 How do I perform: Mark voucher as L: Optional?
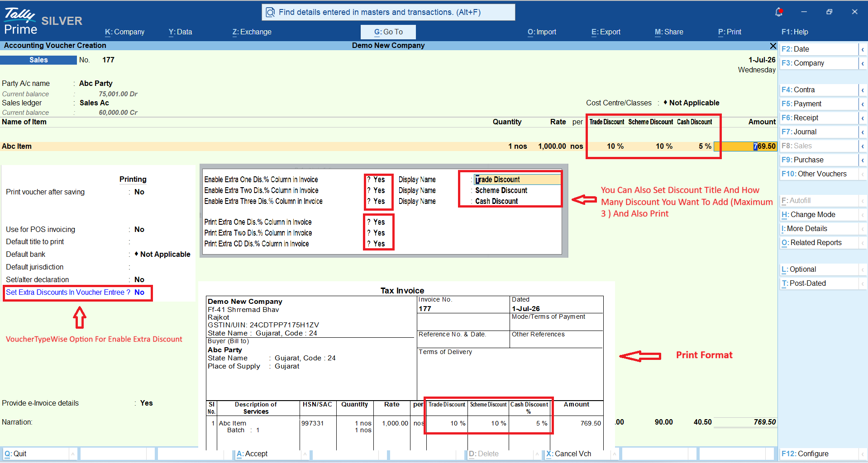coord(819,269)
